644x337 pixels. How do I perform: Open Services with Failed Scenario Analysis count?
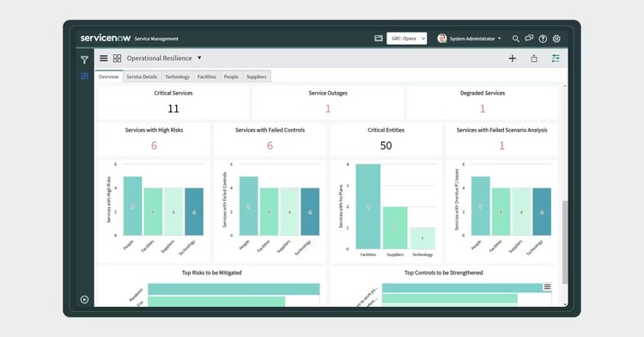pos(501,145)
